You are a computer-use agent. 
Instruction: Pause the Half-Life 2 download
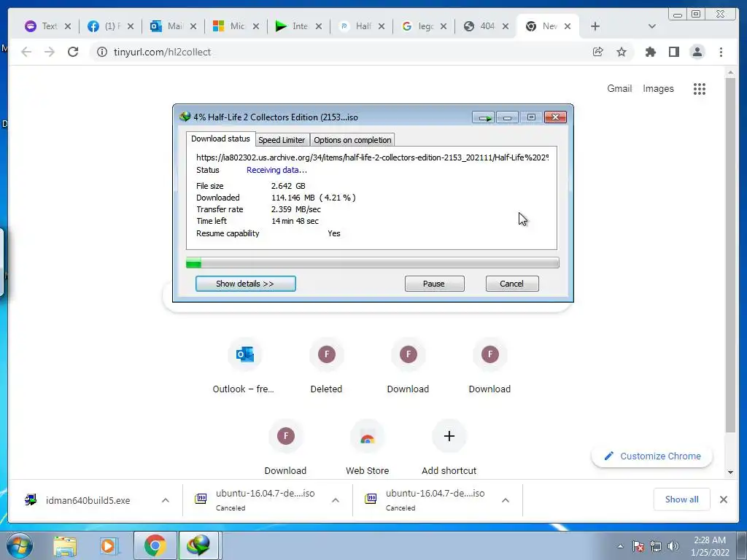pos(434,284)
